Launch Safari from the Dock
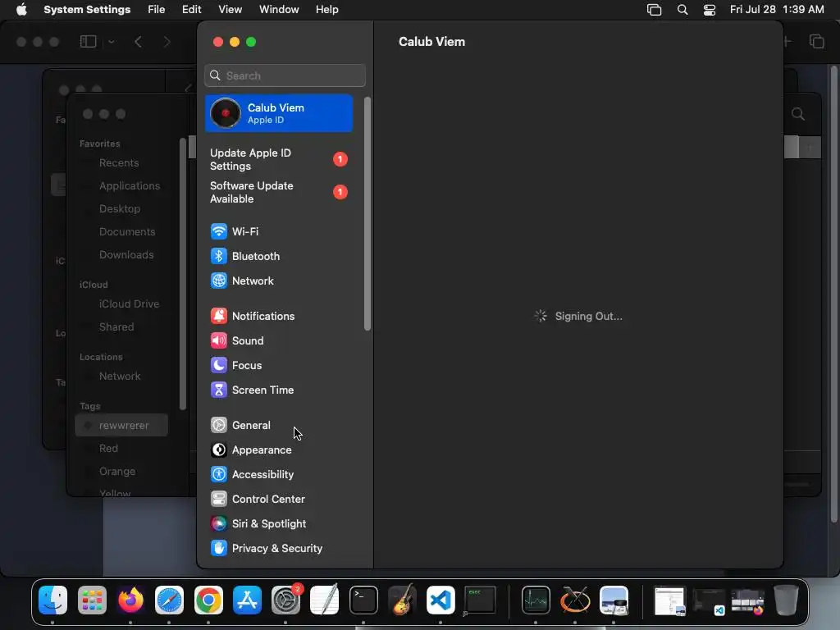Image resolution: width=840 pixels, height=630 pixels. click(x=169, y=600)
